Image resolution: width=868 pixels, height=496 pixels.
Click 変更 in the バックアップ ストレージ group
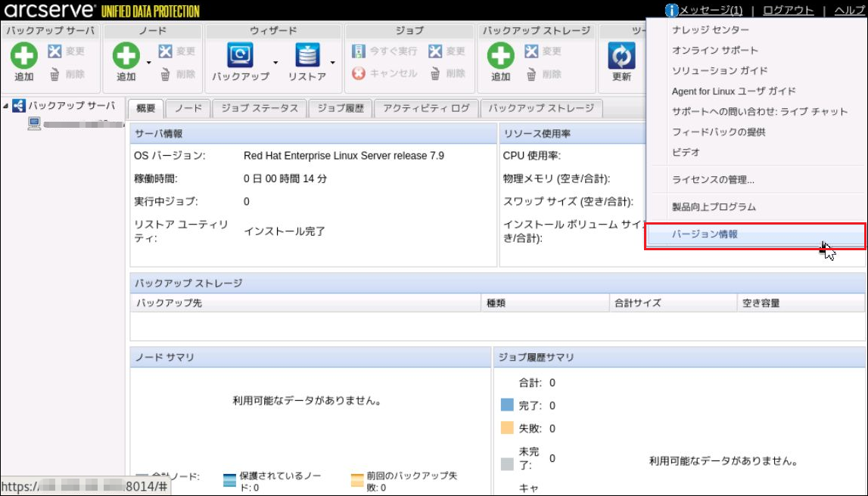(x=543, y=51)
